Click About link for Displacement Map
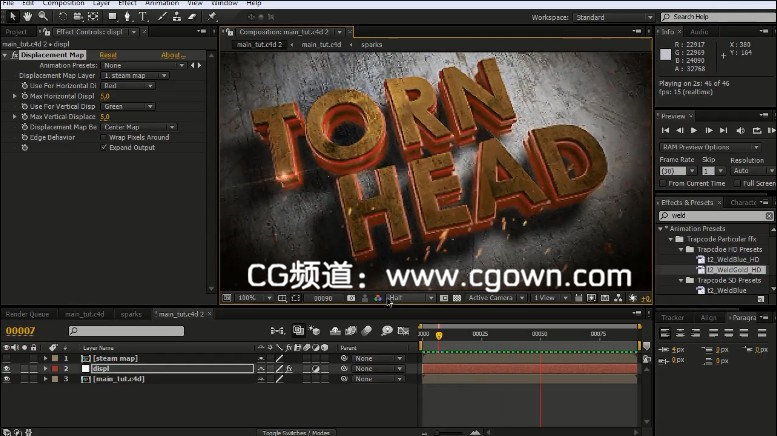The image size is (777, 436). point(173,55)
